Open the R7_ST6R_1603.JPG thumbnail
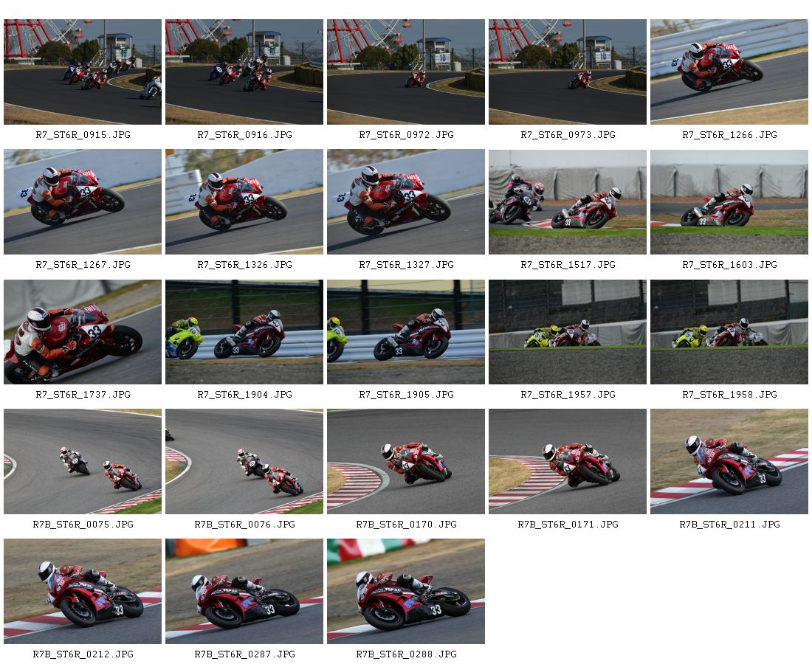 click(x=729, y=202)
